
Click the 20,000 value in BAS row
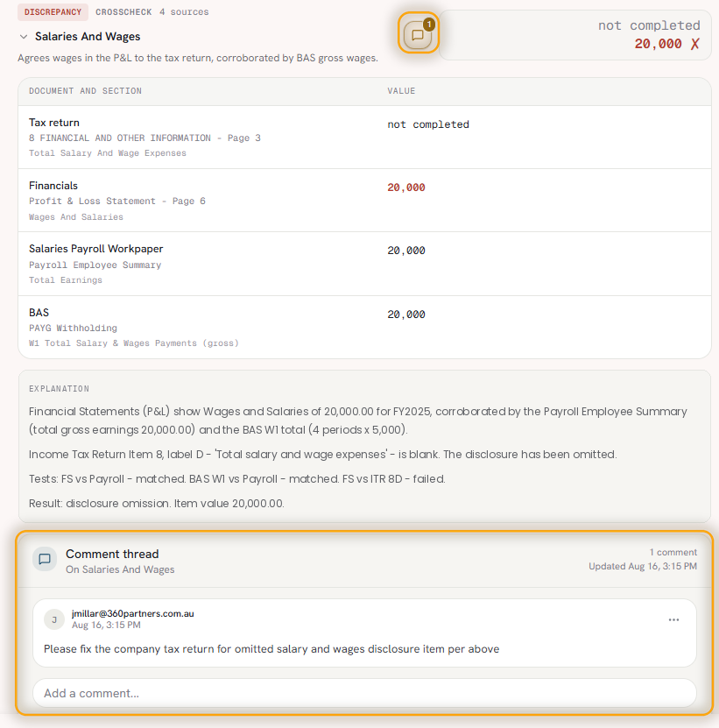(x=406, y=315)
